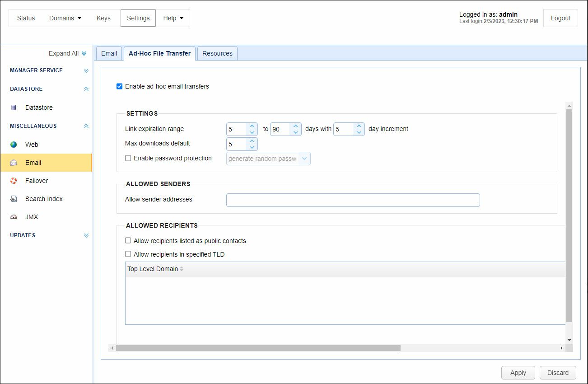
Task: Expand the Manager Service section
Action: 86,70
